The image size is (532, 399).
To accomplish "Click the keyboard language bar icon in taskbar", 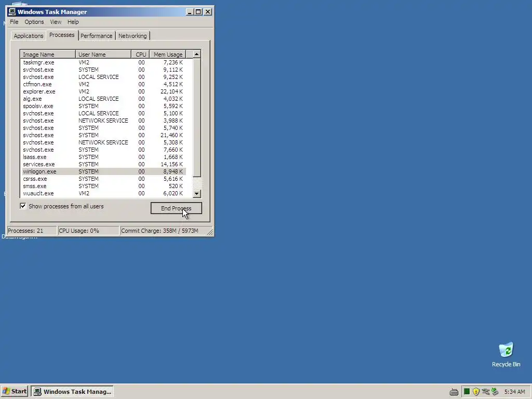I will [454, 392].
